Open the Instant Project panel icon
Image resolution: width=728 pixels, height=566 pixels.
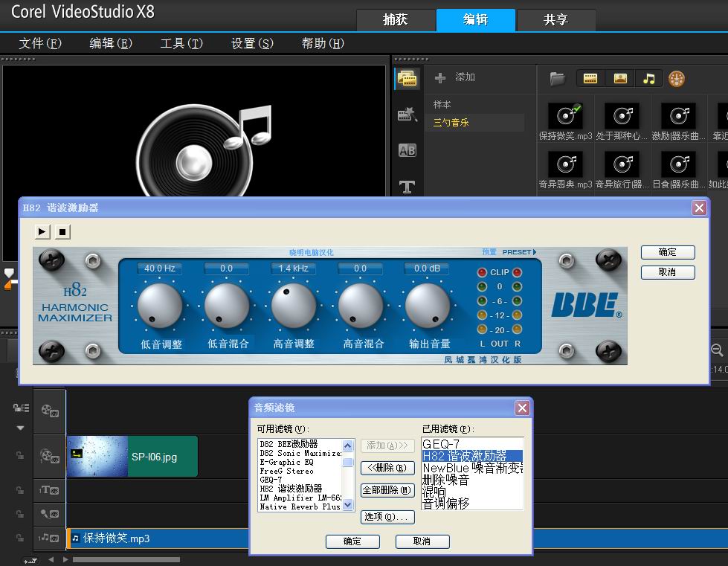(408, 115)
